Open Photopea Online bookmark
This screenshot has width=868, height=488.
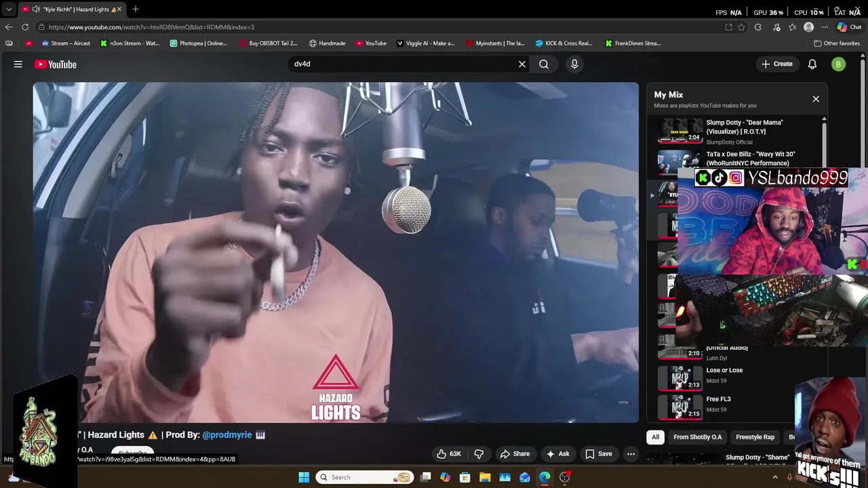pos(199,43)
